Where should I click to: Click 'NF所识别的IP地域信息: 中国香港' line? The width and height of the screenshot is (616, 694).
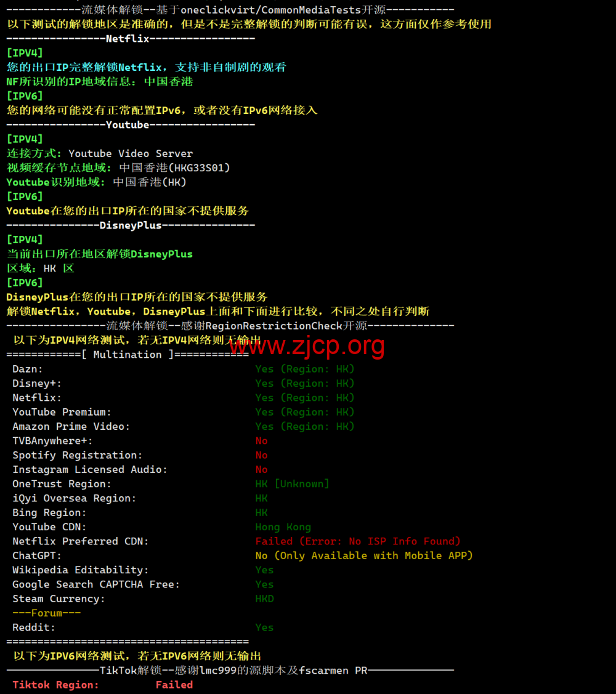[100, 82]
